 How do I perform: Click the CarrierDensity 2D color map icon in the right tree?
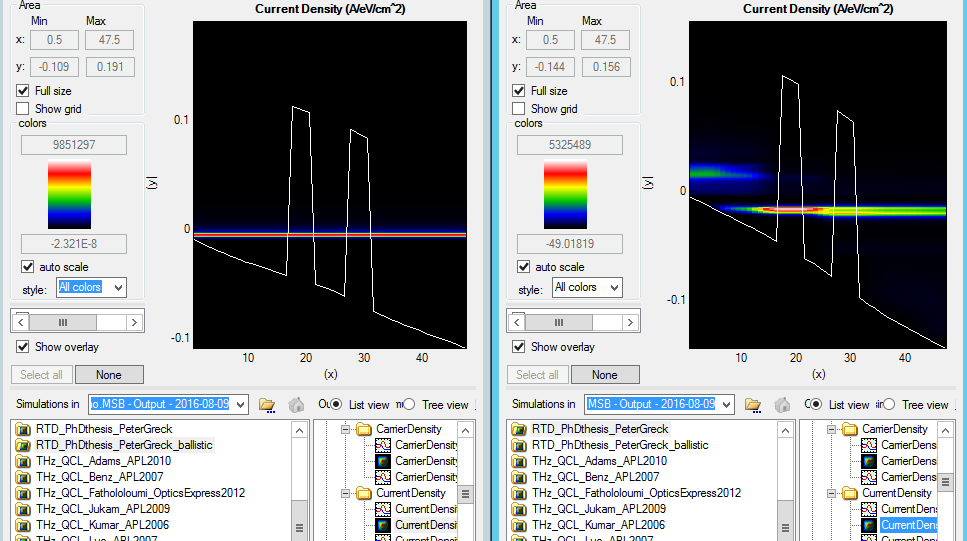point(870,461)
